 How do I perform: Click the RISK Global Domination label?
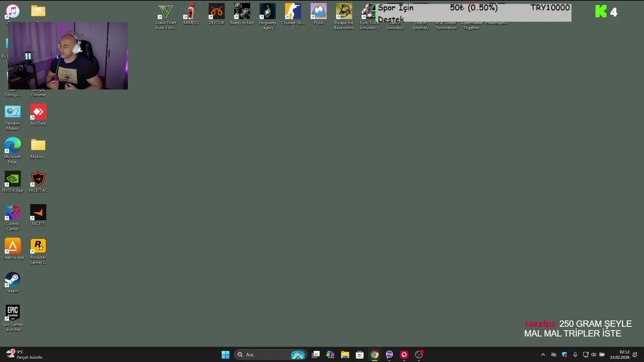tap(446, 25)
